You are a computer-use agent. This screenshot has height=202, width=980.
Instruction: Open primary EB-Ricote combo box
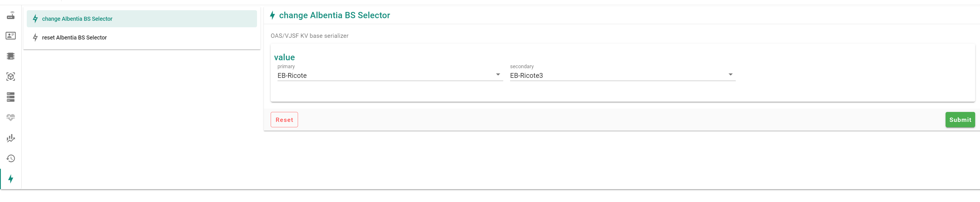click(x=390, y=75)
